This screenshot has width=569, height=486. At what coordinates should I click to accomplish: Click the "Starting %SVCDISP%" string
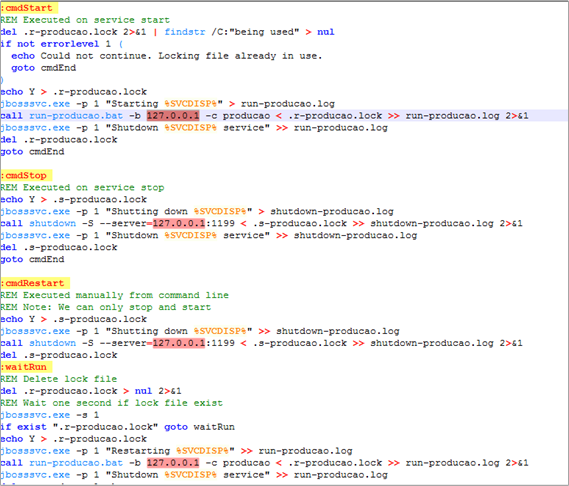coord(164,104)
